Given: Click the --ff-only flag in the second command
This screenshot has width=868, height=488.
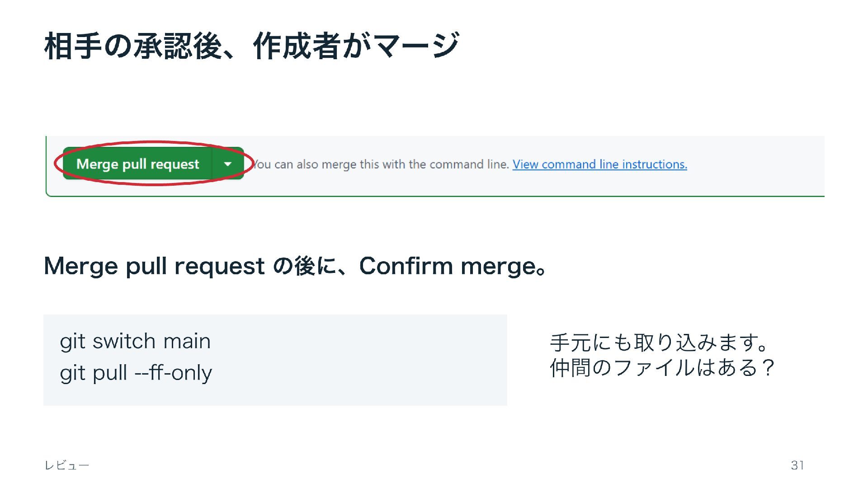Looking at the screenshot, I should 173,373.
